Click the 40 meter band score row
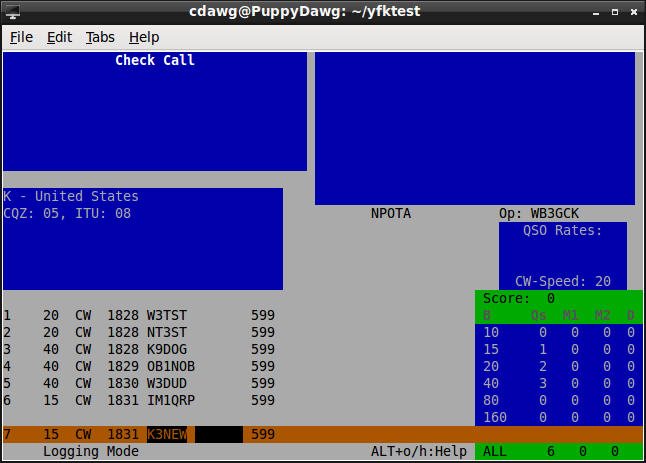 (558, 383)
